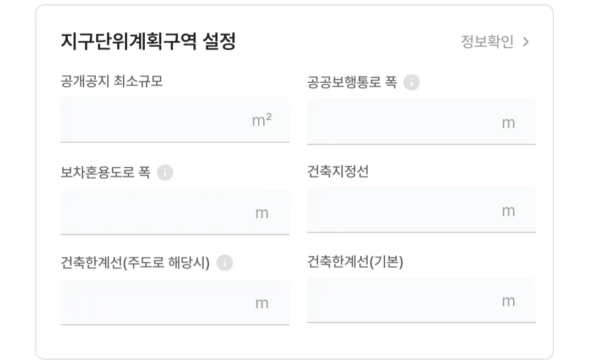Click the m unit in 건축지정선 field
Screen dimensions: 589x364
509,211
